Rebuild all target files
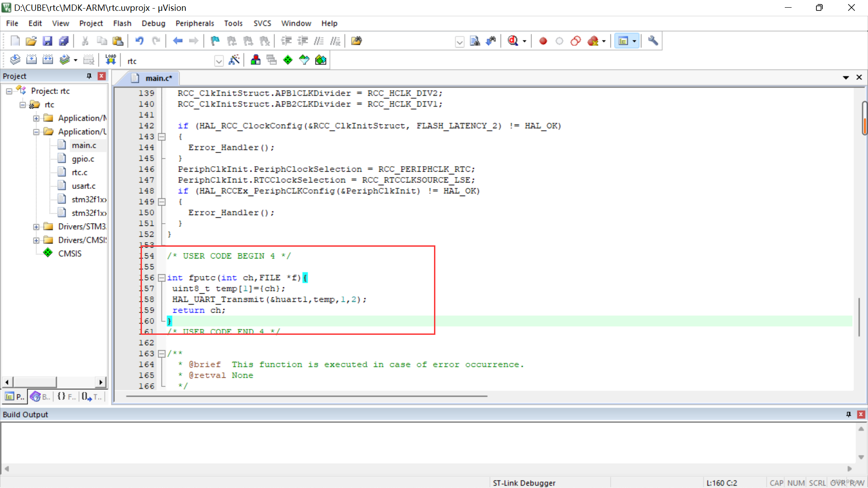Viewport: 868px width, 488px height. coord(47,60)
